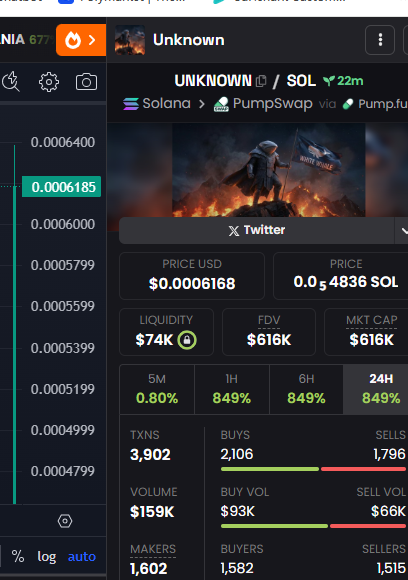Open the Twitter link button
This screenshot has width=408, height=580.
tap(257, 230)
